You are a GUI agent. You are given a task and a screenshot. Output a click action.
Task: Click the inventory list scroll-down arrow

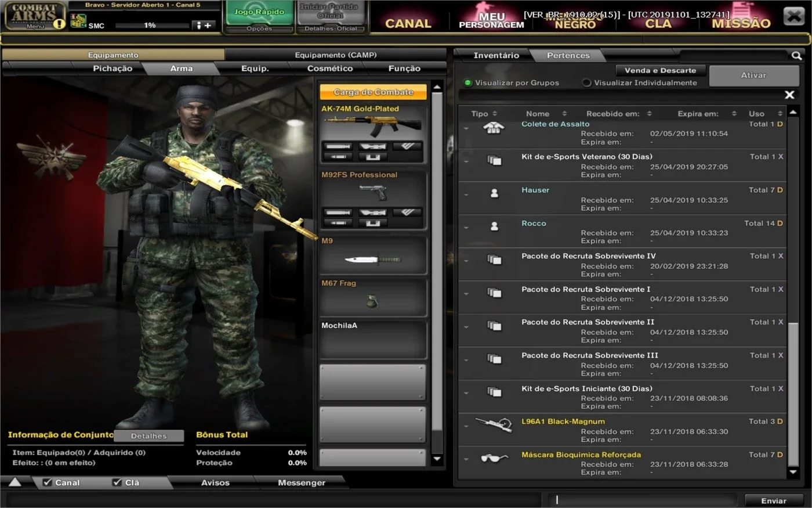pos(793,473)
